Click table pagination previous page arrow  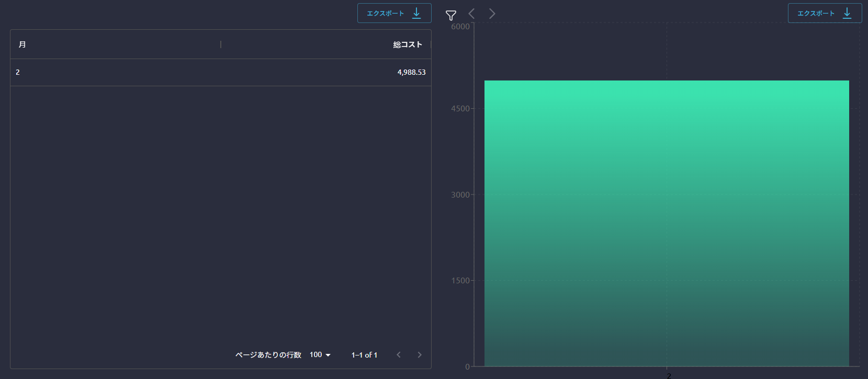point(399,355)
